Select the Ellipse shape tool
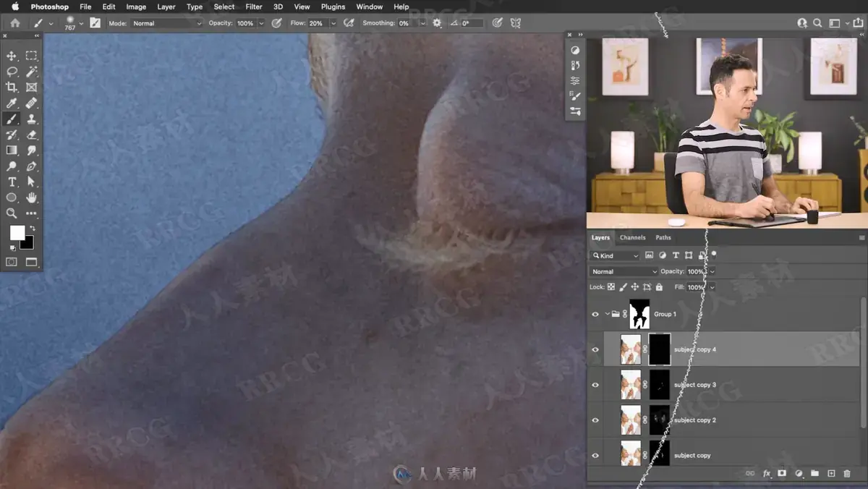Viewport: 868px width, 489px height. [x=12, y=197]
